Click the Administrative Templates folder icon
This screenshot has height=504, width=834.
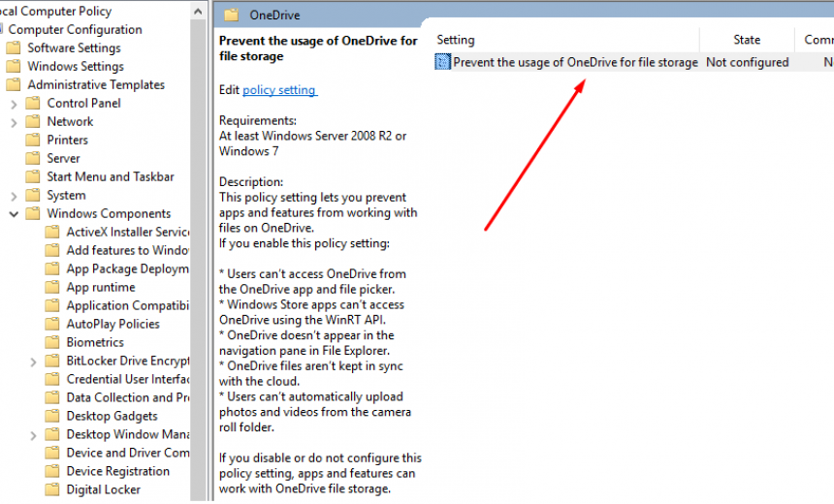pos(14,85)
